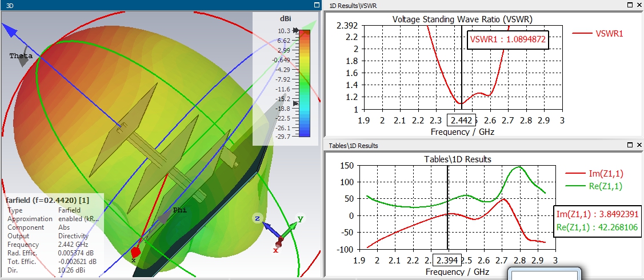Click the Tot. Effic. -0.002621 dB value
Screen dimensions: 644x280
pyautogui.click(x=77, y=261)
